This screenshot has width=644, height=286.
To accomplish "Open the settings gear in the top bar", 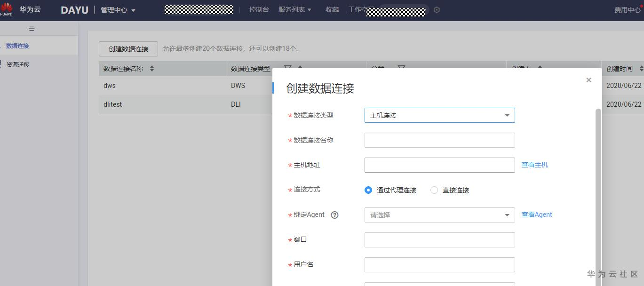I will pyautogui.click(x=437, y=10).
